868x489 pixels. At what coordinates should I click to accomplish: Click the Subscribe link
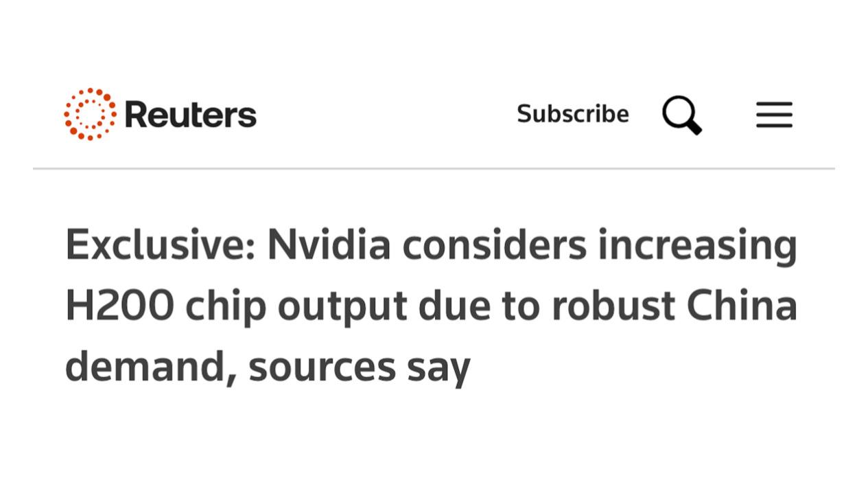point(572,114)
